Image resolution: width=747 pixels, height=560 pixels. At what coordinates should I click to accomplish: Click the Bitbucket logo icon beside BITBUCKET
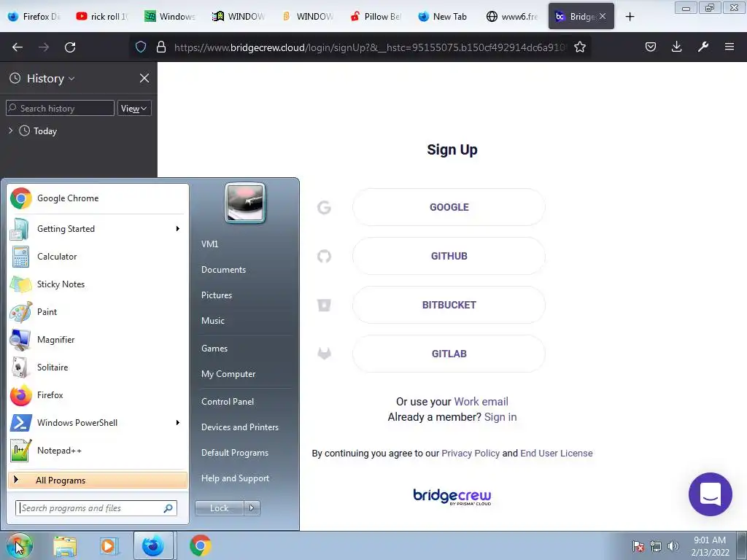[x=324, y=305]
